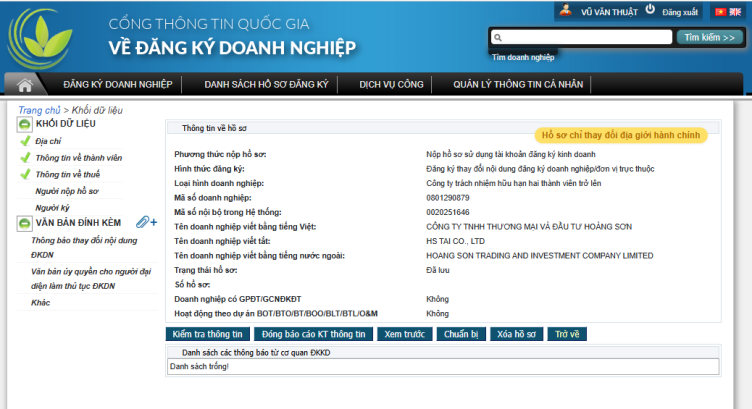
Task: Collapse the VĂN BẢN ĐÍNH KÈM section
Action: click(x=25, y=223)
